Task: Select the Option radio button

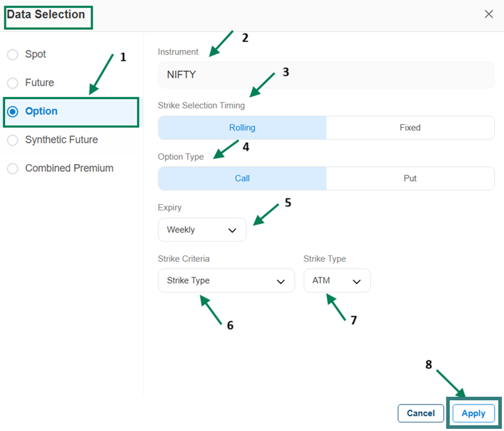Action: coord(13,111)
